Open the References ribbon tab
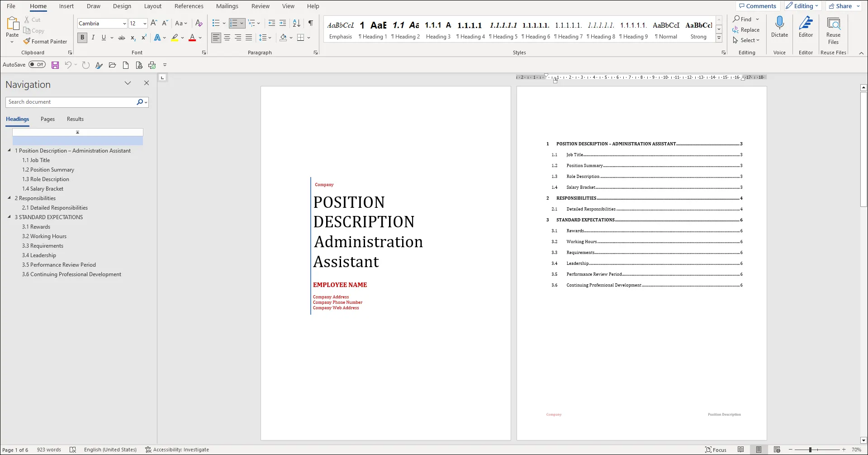The height and width of the screenshot is (455, 868). pyautogui.click(x=189, y=6)
